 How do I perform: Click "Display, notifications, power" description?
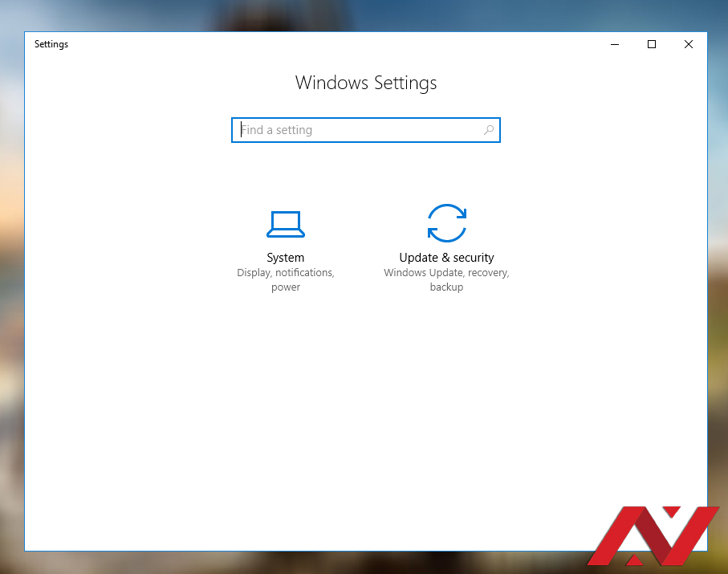pyautogui.click(x=286, y=279)
